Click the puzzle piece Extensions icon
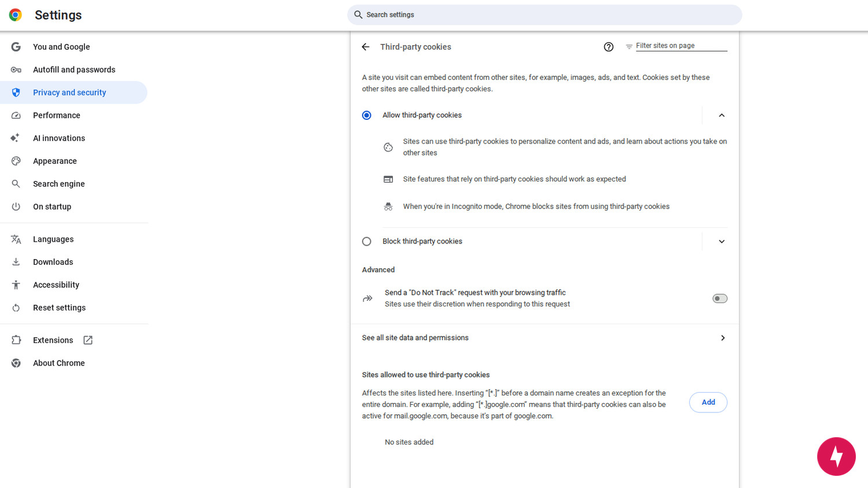This screenshot has height=488, width=868. (16, 340)
